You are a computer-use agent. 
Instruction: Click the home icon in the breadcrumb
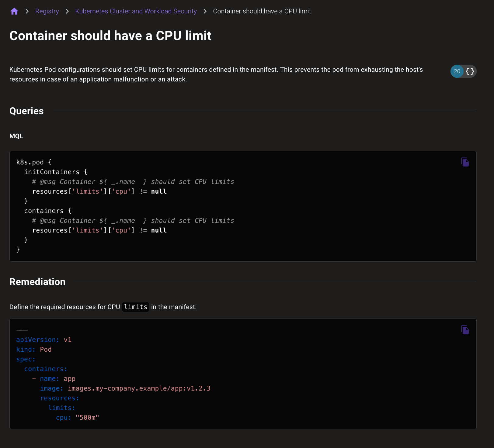14,11
